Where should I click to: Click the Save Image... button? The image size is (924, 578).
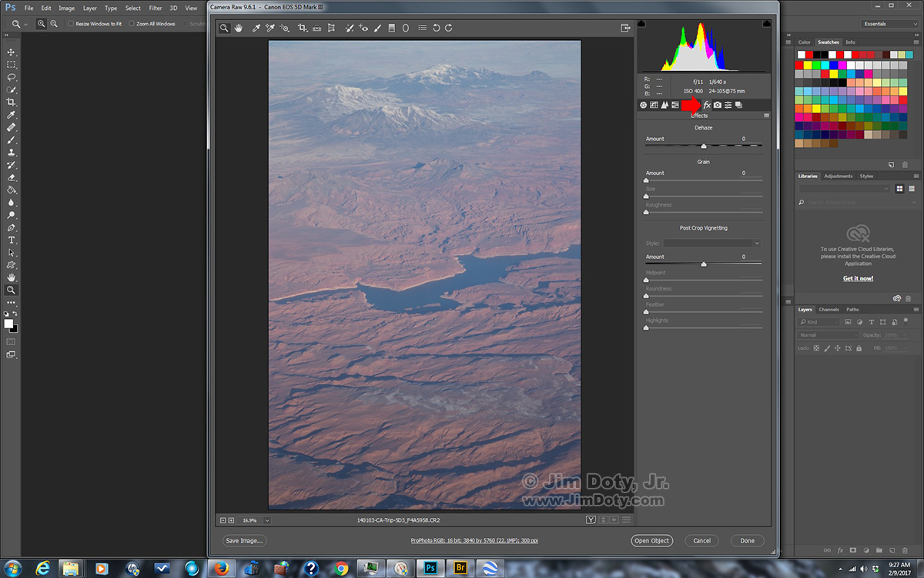pyautogui.click(x=244, y=541)
